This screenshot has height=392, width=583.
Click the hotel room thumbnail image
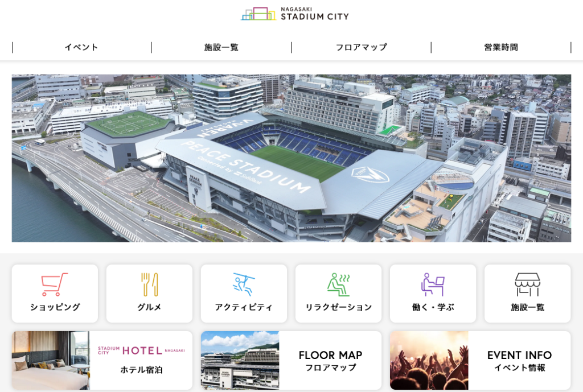(x=51, y=360)
